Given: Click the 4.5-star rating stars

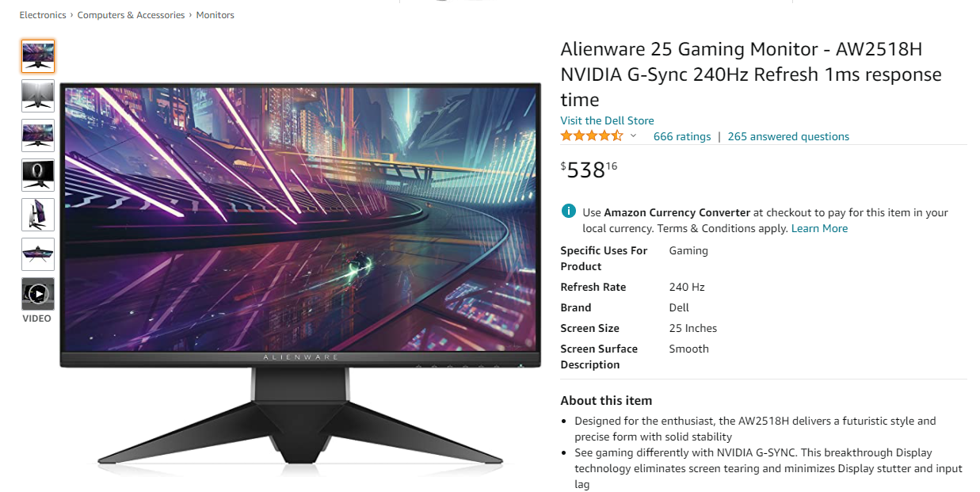Looking at the screenshot, I should point(592,136).
